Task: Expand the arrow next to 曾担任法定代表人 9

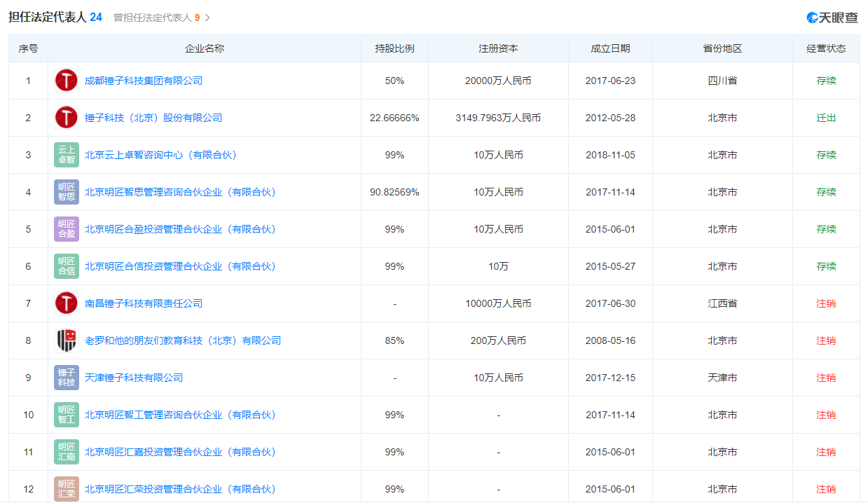Action: (x=207, y=18)
